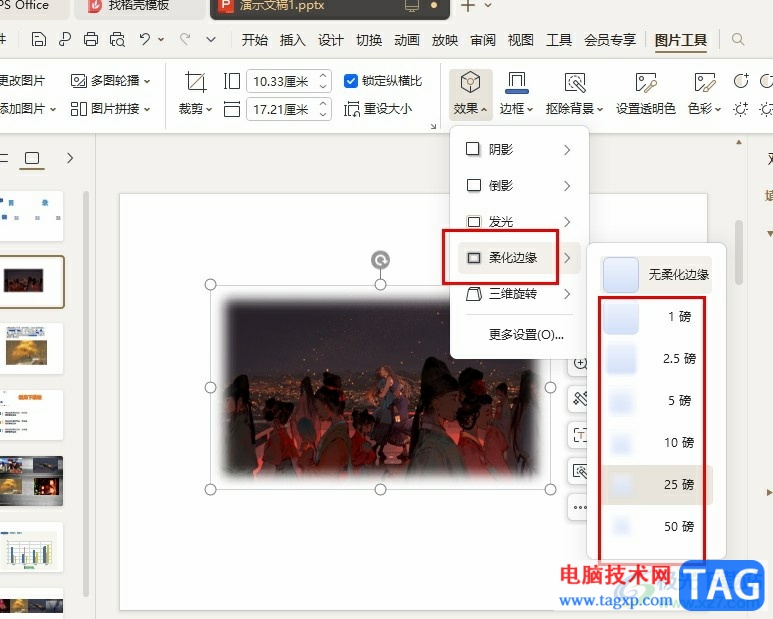773x619 pixels.
Task: Select the bar chart slide thumbnail
Action: [x=32, y=548]
